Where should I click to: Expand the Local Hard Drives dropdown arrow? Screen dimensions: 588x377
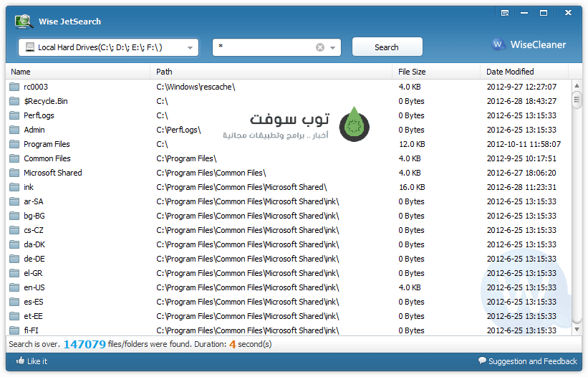pyautogui.click(x=190, y=47)
